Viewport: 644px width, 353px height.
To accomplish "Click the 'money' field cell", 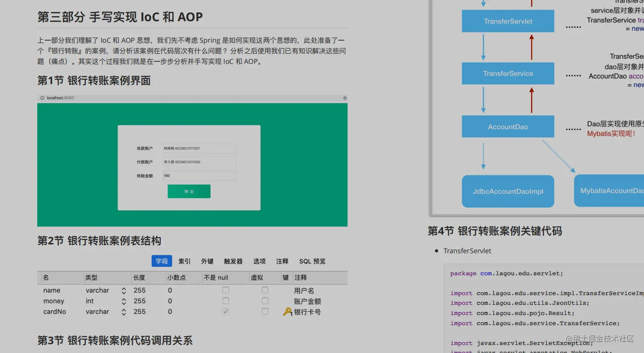I will [54, 301].
